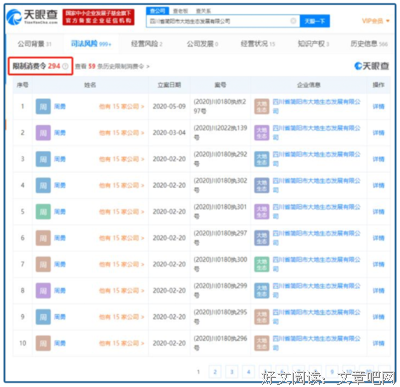
Task: Click the date 2020-05-09 in row 1
Action: point(169,106)
